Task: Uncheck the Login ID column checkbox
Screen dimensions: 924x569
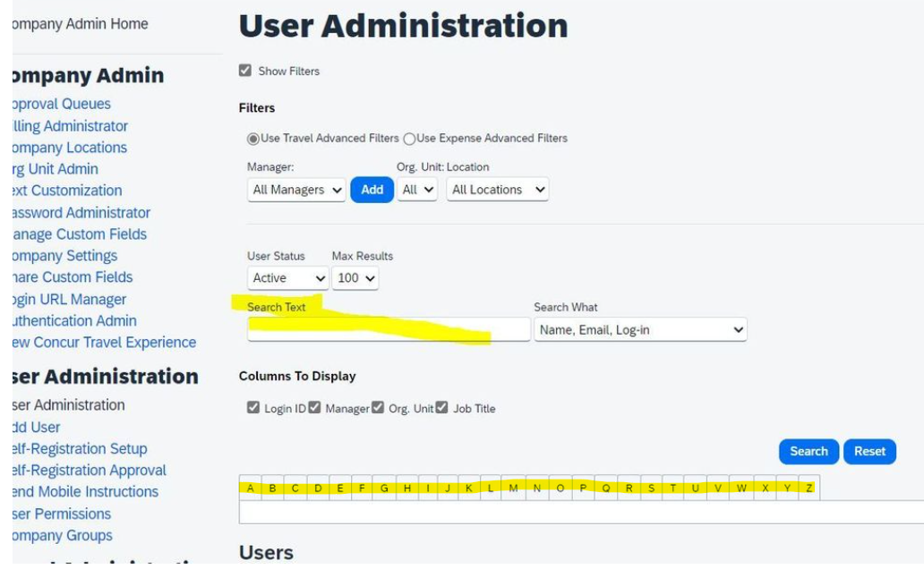Action: pyautogui.click(x=253, y=409)
